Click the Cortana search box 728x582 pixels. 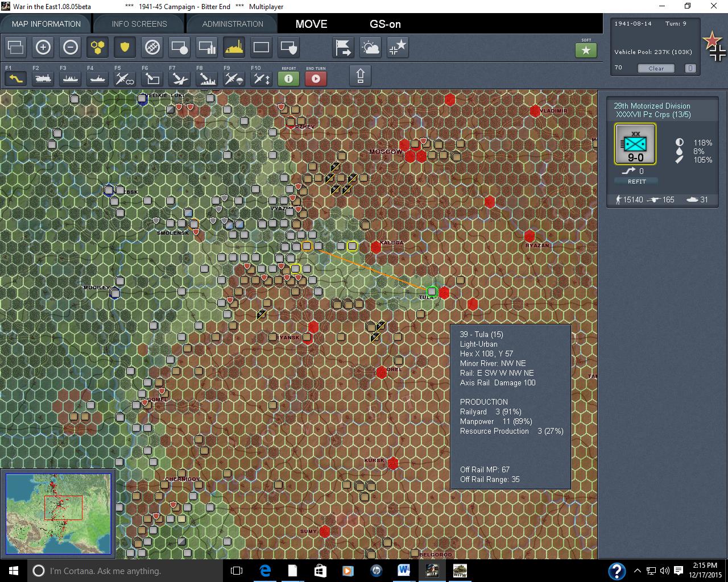point(125,571)
